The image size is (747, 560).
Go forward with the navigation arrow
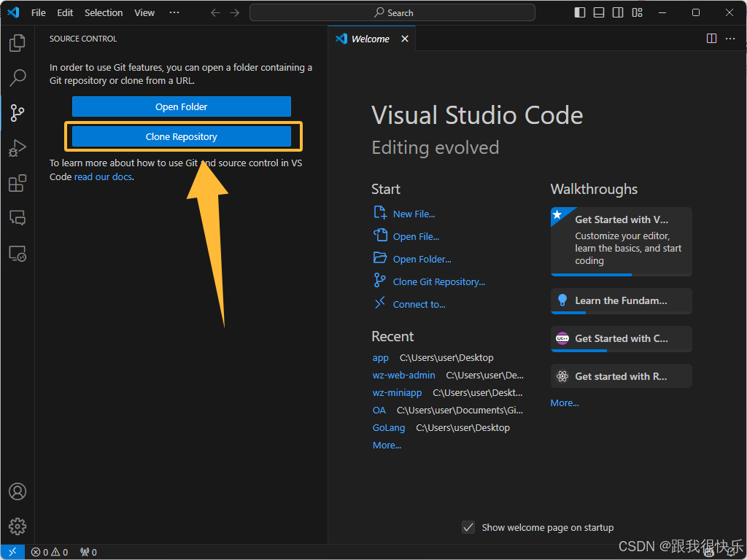tap(235, 13)
